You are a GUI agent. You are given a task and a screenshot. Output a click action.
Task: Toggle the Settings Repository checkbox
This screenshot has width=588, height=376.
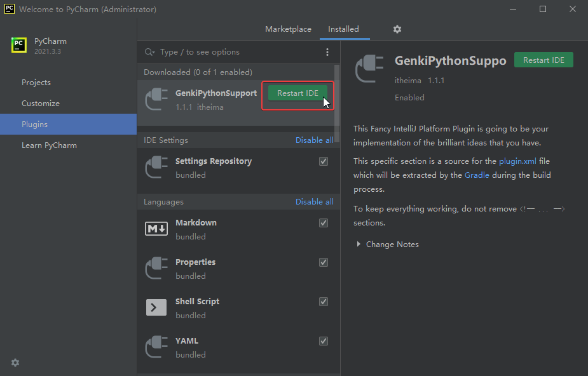point(324,161)
